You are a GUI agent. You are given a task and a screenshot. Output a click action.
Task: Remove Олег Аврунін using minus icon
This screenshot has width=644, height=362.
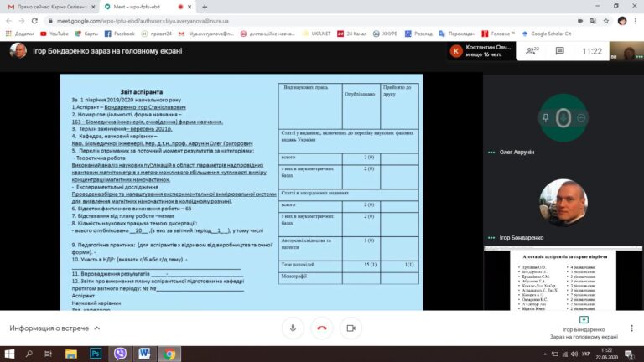point(581,118)
